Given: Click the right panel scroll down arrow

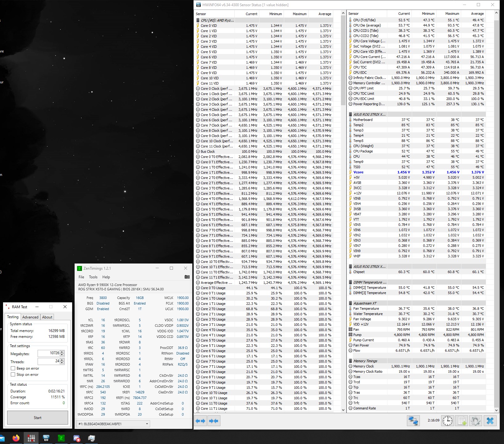Looking at the screenshot, I should (x=496, y=410).
